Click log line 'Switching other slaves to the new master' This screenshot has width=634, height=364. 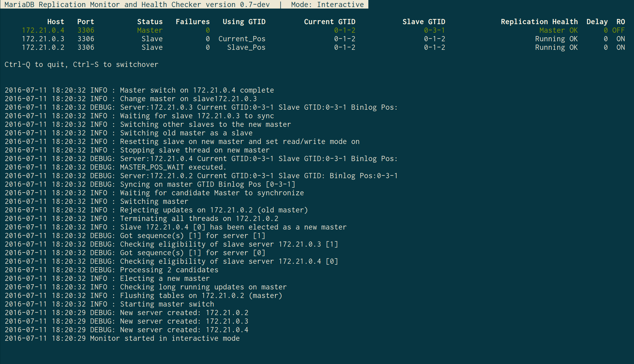[x=205, y=124]
